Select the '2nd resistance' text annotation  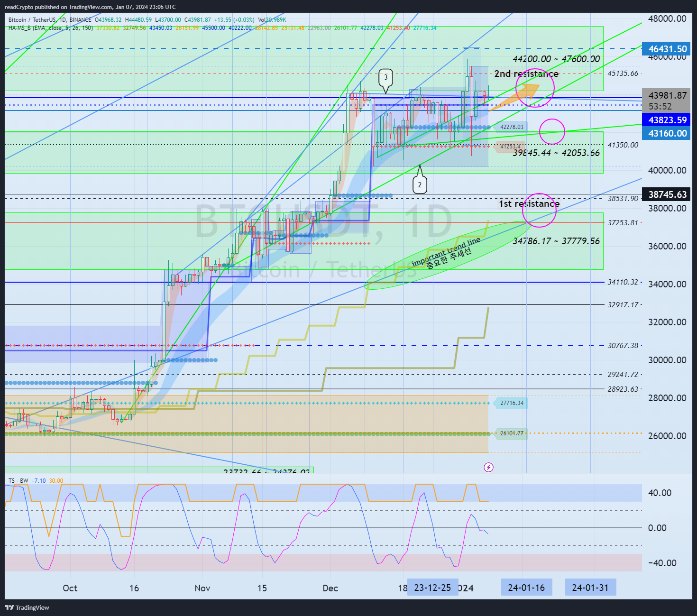click(x=526, y=74)
